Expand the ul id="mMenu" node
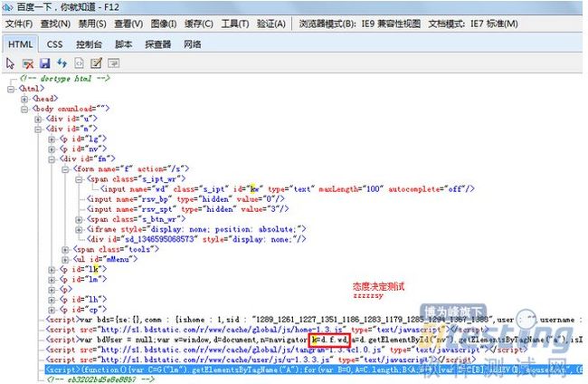Image resolution: width=588 pixels, height=384 pixels. pos(65,260)
